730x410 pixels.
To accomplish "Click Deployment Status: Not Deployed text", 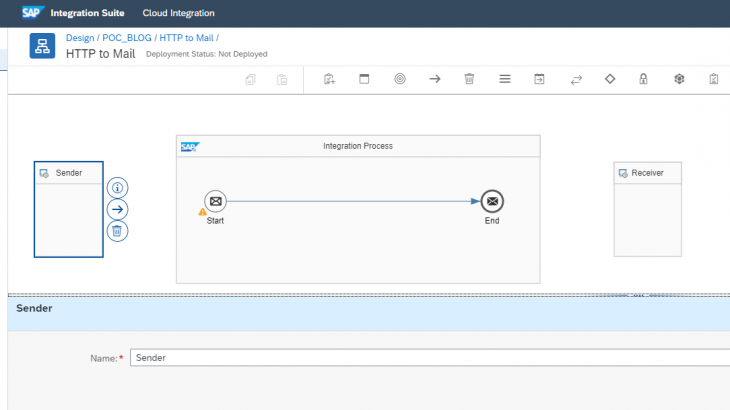I will click(207, 54).
